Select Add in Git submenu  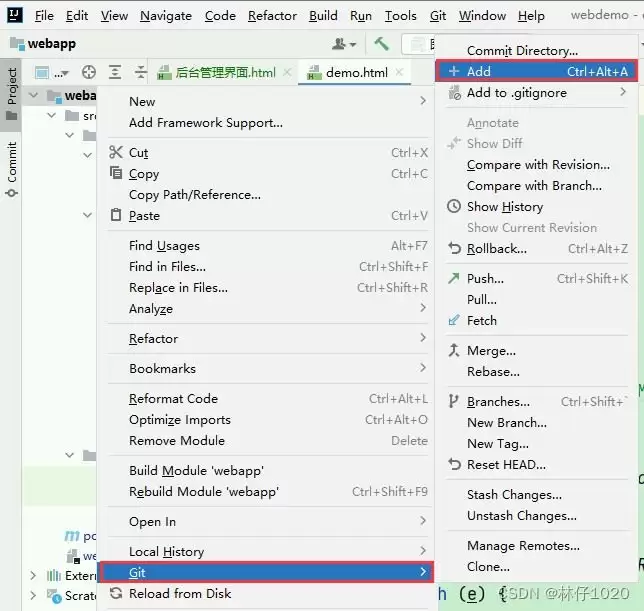click(536, 71)
